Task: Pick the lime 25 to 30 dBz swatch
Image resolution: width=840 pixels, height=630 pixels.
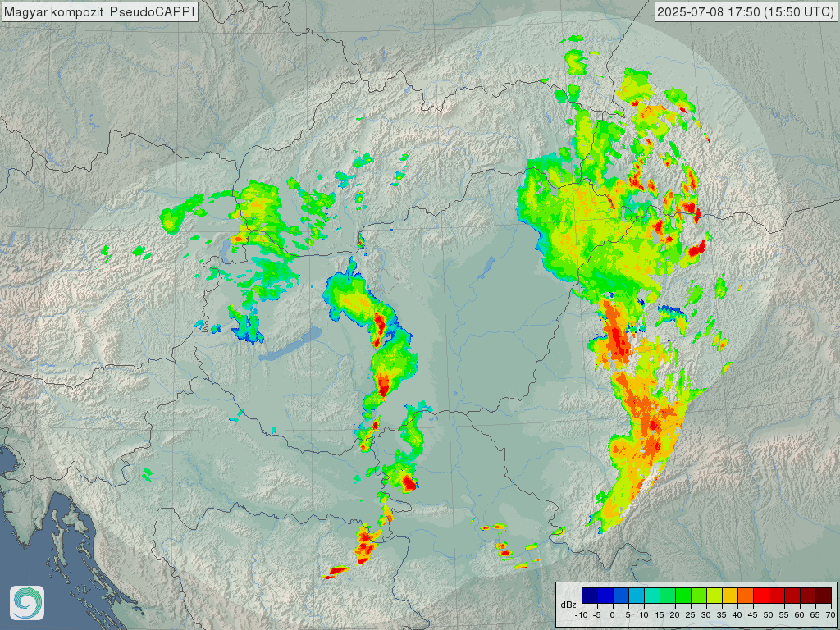Action: click(699, 596)
